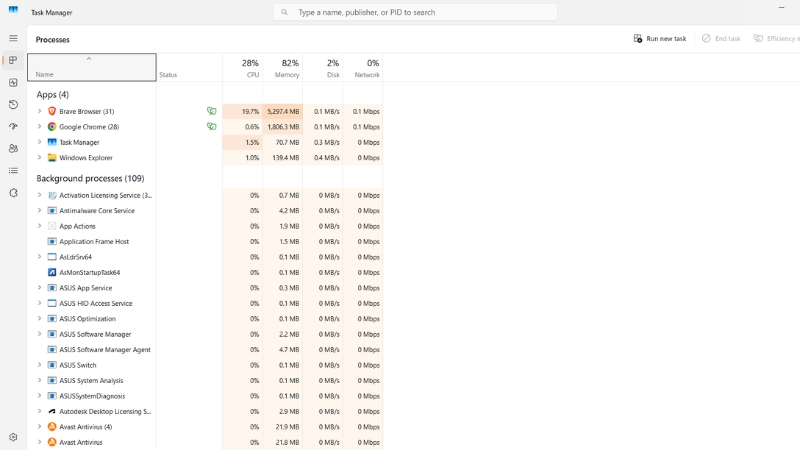This screenshot has width=800, height=450.
Task: Click Run new task button
Action: pos(660,38)
